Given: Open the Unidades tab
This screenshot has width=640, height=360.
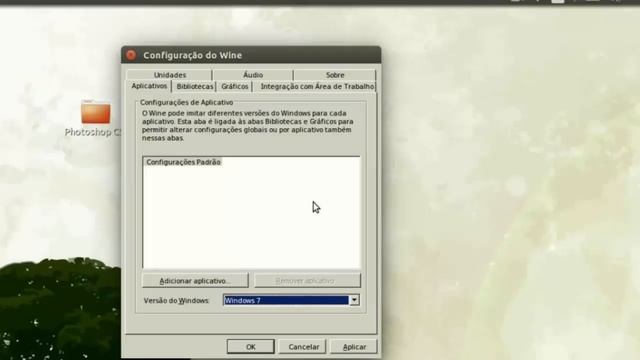Looking at the screenshot, I should tap(170, 75).
